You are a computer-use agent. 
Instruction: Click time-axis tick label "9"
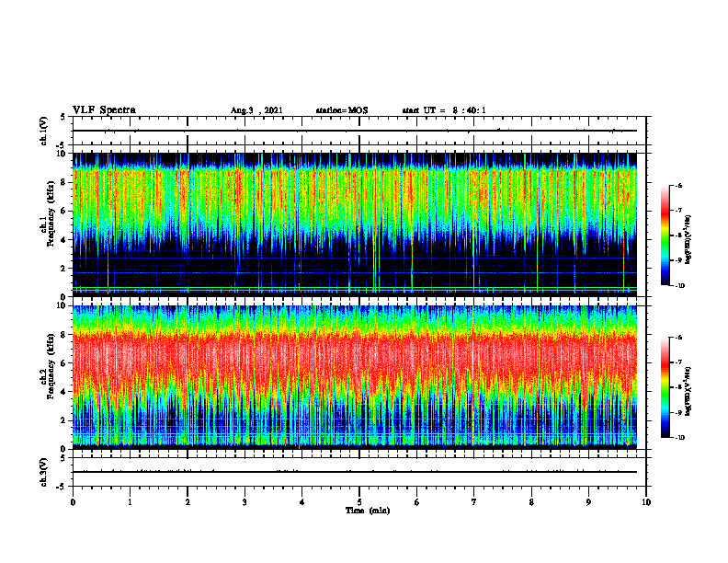tap(588, 502)
